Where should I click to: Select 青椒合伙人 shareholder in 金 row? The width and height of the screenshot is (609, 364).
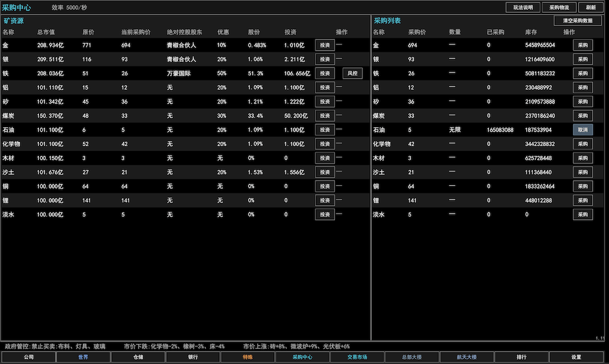click(x=181, y=45)
